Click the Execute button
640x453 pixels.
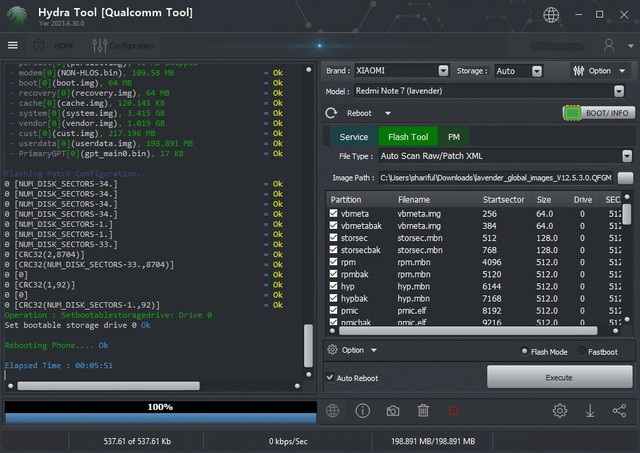[559, 377]
